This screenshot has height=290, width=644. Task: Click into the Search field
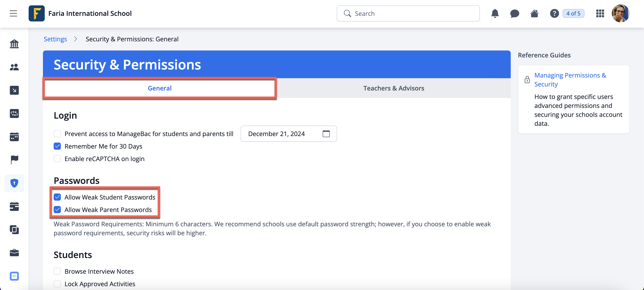[413, 13]
